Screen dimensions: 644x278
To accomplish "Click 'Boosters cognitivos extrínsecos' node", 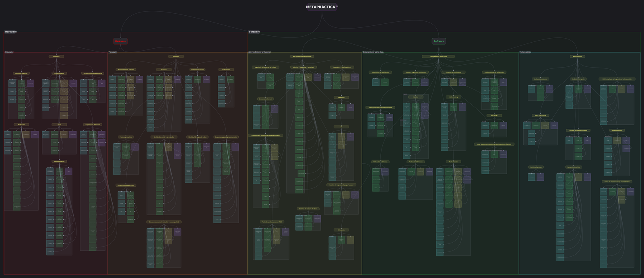I will tap(416, 72).
